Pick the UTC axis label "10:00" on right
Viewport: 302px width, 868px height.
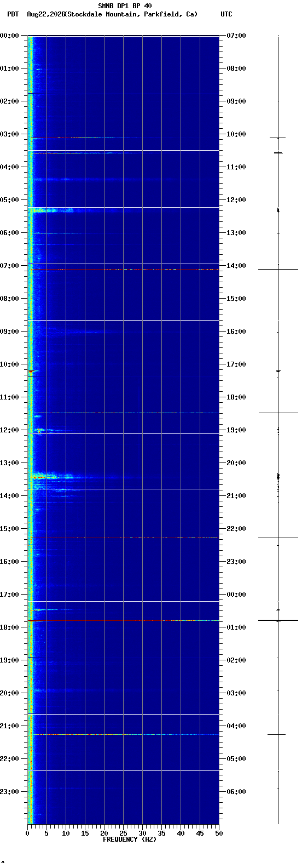pos(236,134)
